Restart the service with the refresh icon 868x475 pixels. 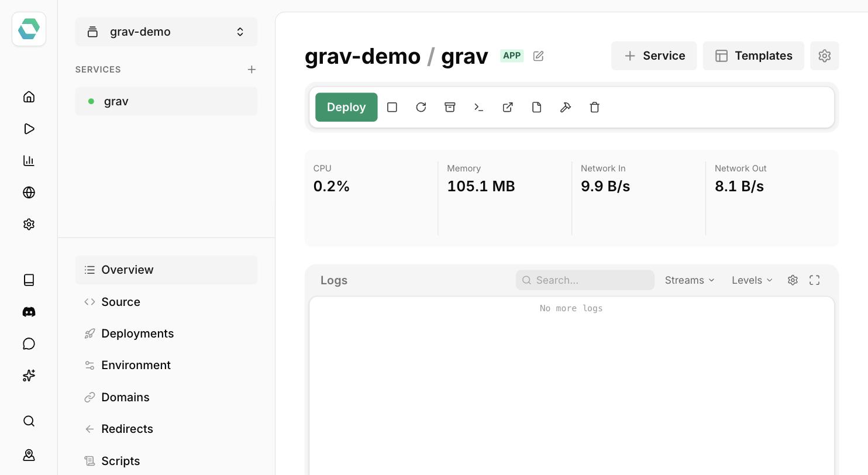point(421,107)
